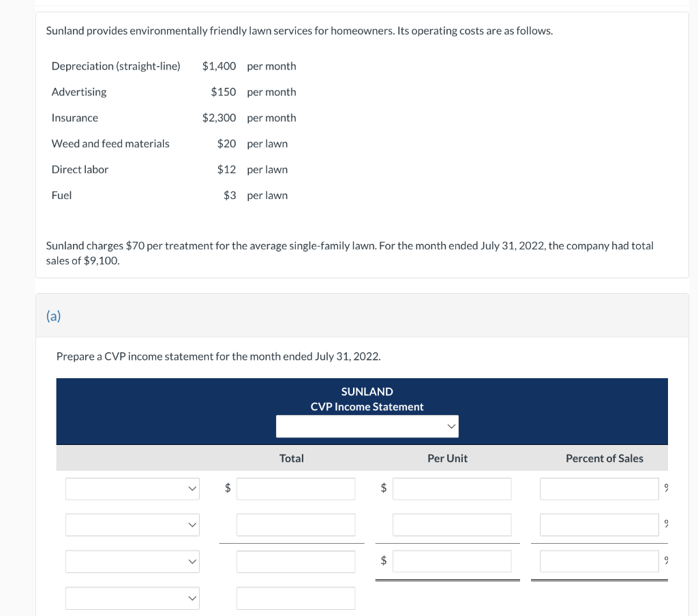Click the Per Unit column header
This screenshot has height=616, width=698.
point(447,458)
